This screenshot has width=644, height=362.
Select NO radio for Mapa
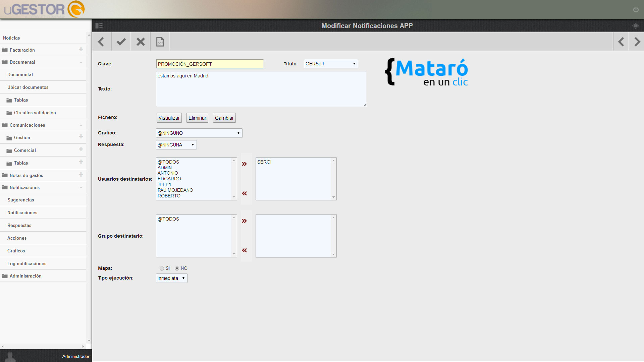coord(177,268)
